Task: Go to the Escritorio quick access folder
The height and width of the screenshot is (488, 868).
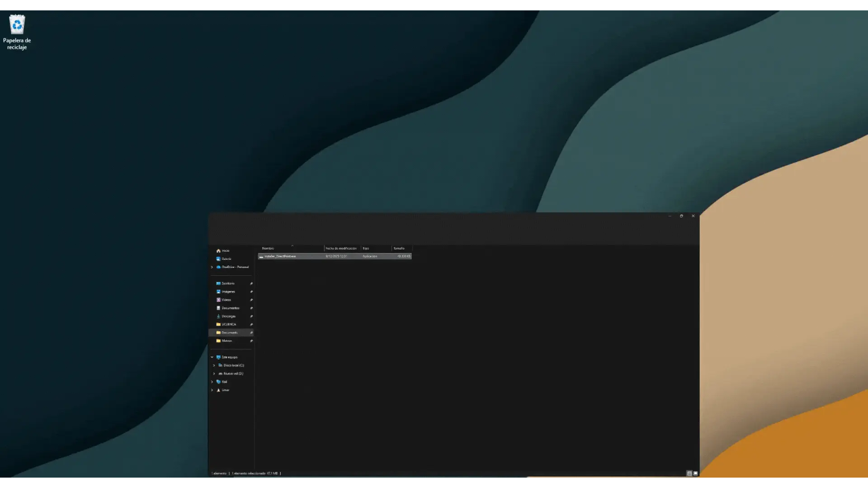Action: click(x=228, y=283)
